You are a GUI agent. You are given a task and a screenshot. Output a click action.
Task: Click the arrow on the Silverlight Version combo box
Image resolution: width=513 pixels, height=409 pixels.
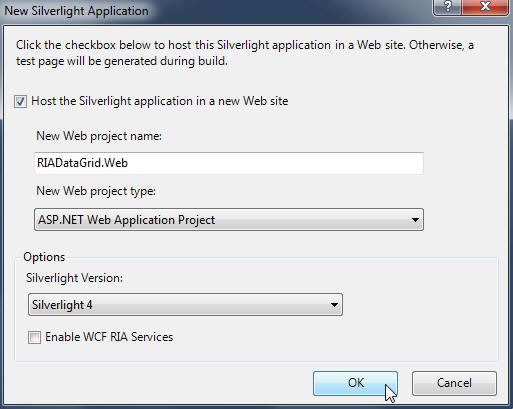click(334, 305)
